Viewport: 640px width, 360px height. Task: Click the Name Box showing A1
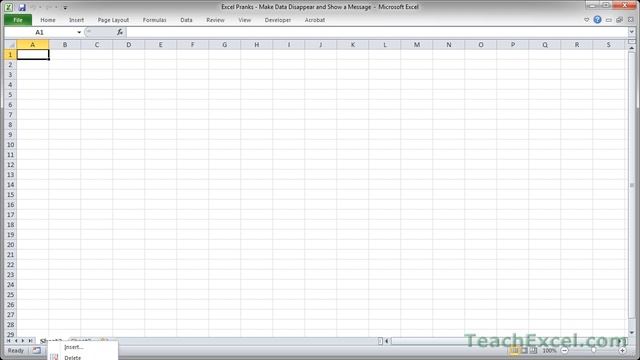pyautogui.click(x=39, y=32)
